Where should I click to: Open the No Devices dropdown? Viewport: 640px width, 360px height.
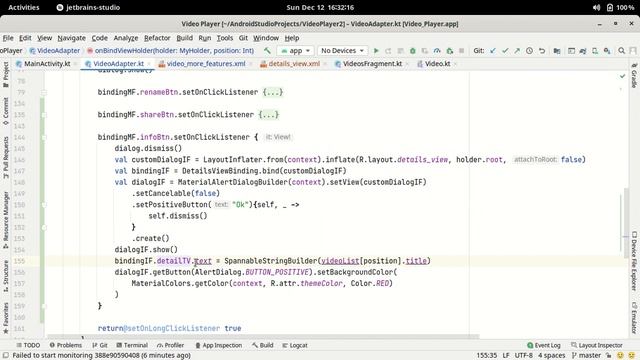pos(342,51)
